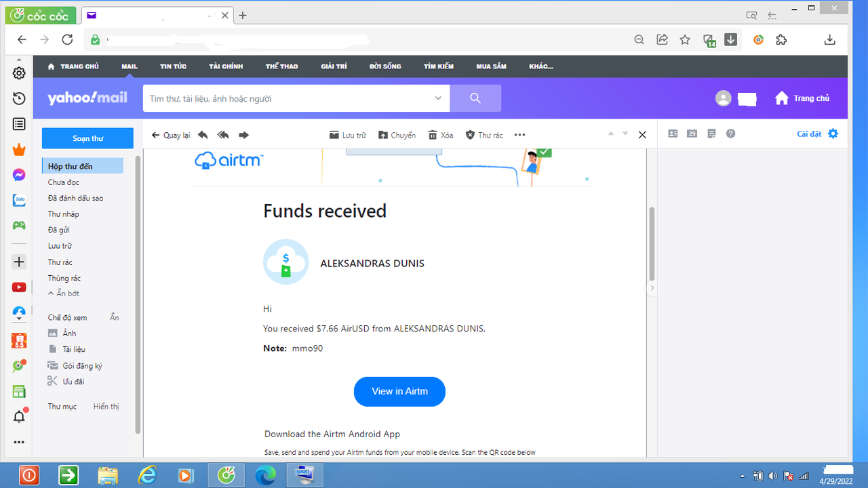Open a new browser tab
The height and width of the screenshot is (488, 868).
[243, 15]
